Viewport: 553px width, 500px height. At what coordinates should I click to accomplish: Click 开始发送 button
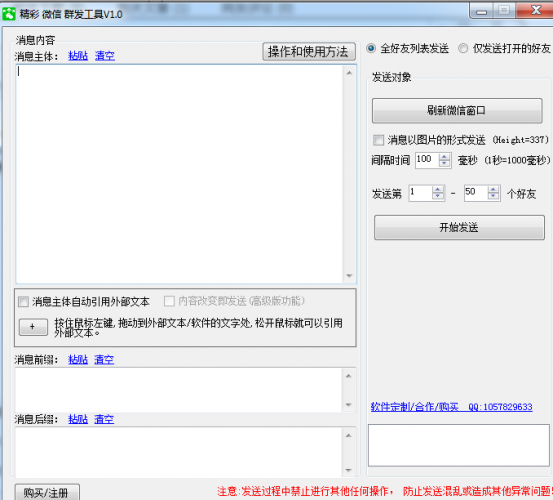(x=459, y=227)
